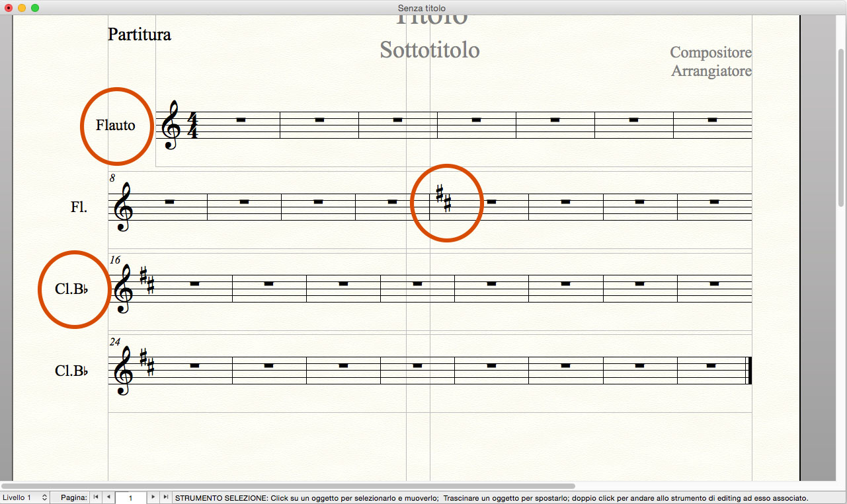Select the Arrangiatore text block

click(711, 71)
